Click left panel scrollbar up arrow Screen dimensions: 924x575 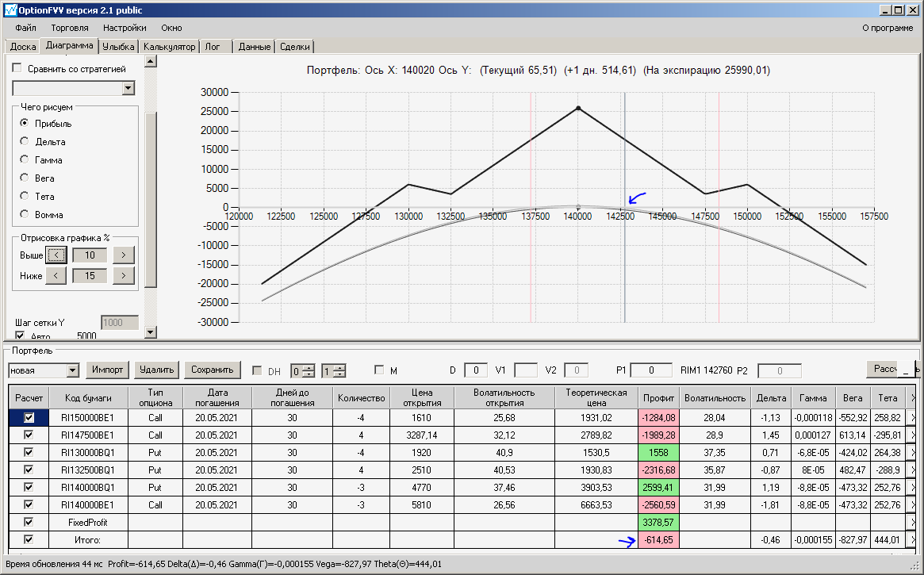coord(151,61)
